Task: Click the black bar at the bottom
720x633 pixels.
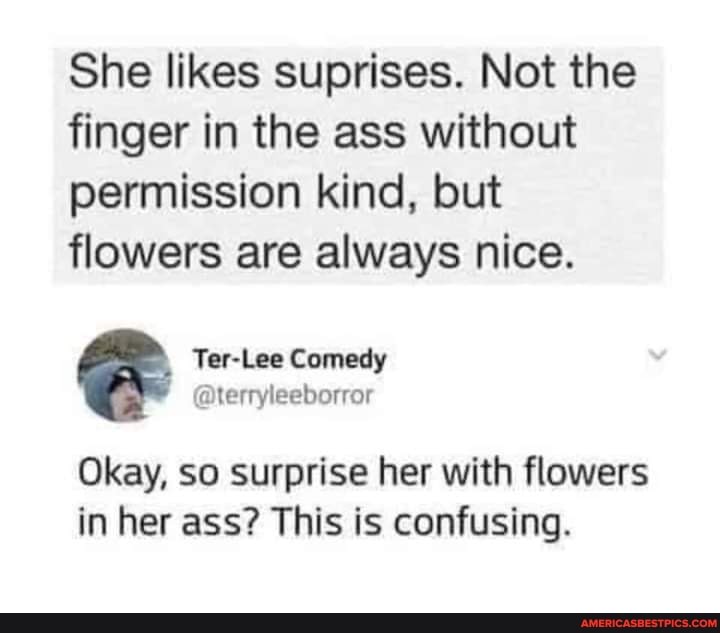Action: pyautogui.click(x=300, y=622)
